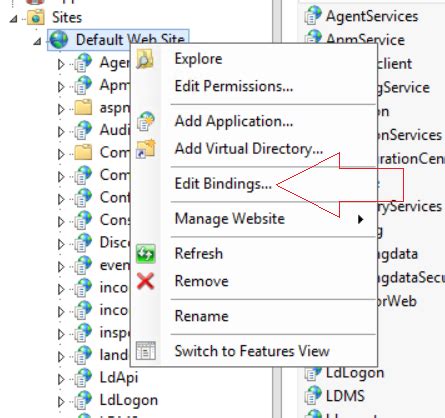This screenshot has height=418, width=445.
Task: Select Default Web Site in tree
Action: coord(130,40)
